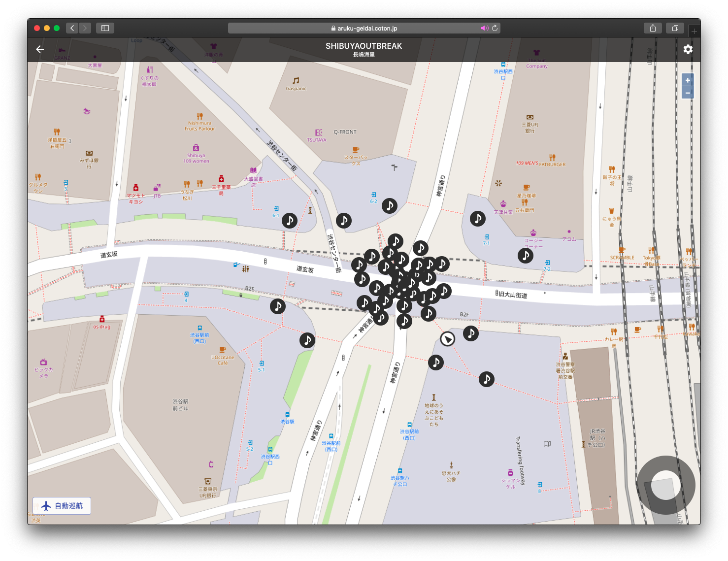The height and width of the screenshot is (561, 728).
Task: Reload the page in Safari
Action: (x=495, y=29)
